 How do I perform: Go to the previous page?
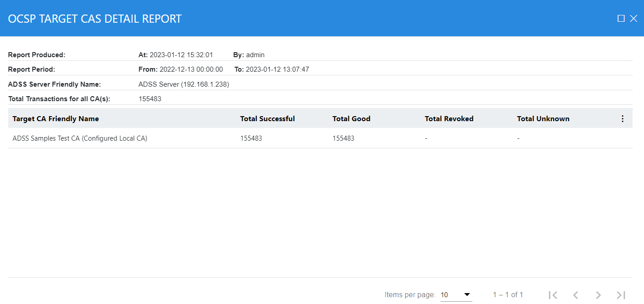[x=575, y=295]
